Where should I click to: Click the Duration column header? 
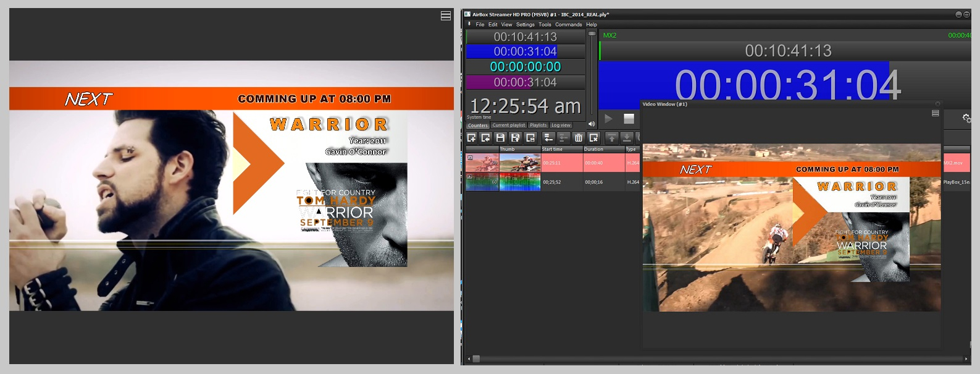[x=604, y=150]
